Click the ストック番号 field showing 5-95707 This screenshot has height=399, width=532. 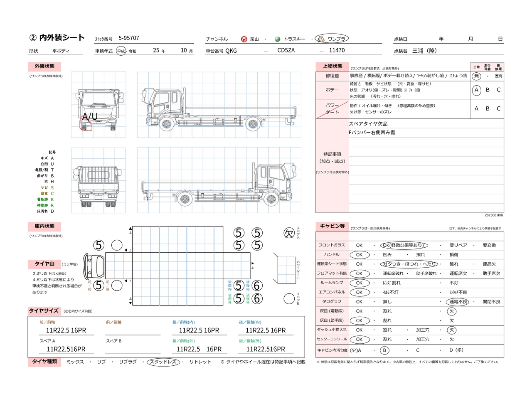coord(129,38)
